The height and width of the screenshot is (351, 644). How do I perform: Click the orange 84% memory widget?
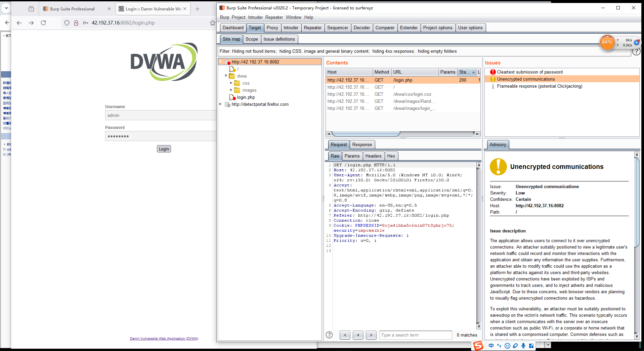click(607, 42)
